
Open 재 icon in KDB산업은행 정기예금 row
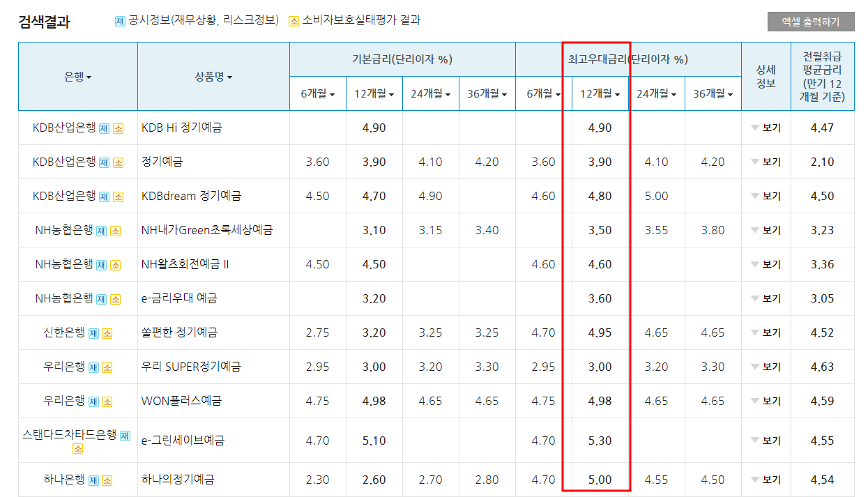[x=104, y=162]
